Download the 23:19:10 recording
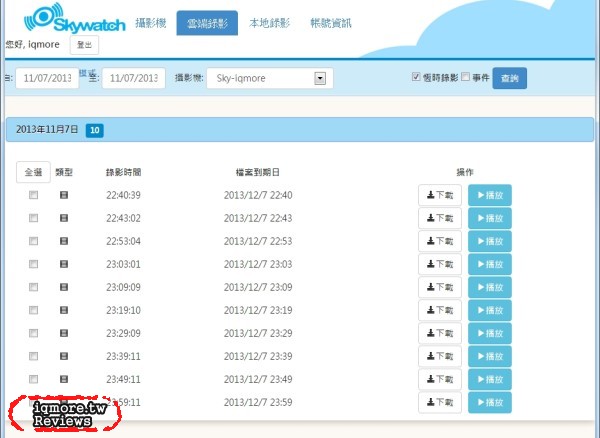 click(440, 310)
